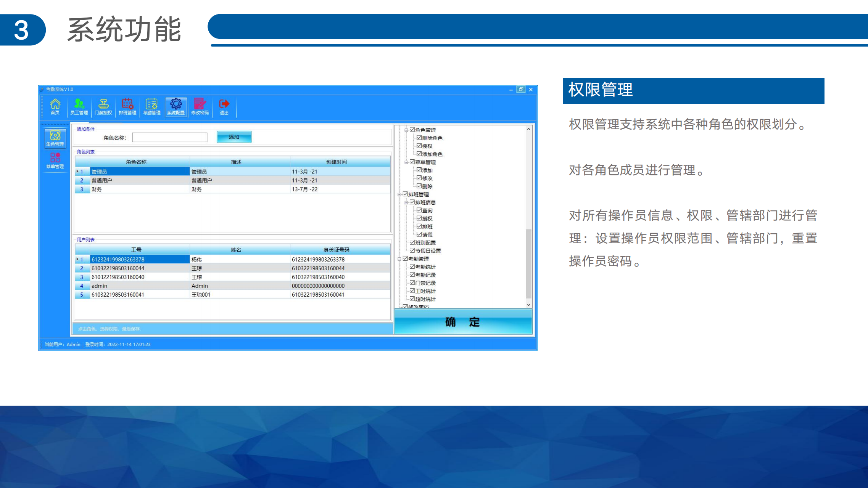868x488 pixels.
Task: Click the 创建时间 column header
Action: coord(340,162)
